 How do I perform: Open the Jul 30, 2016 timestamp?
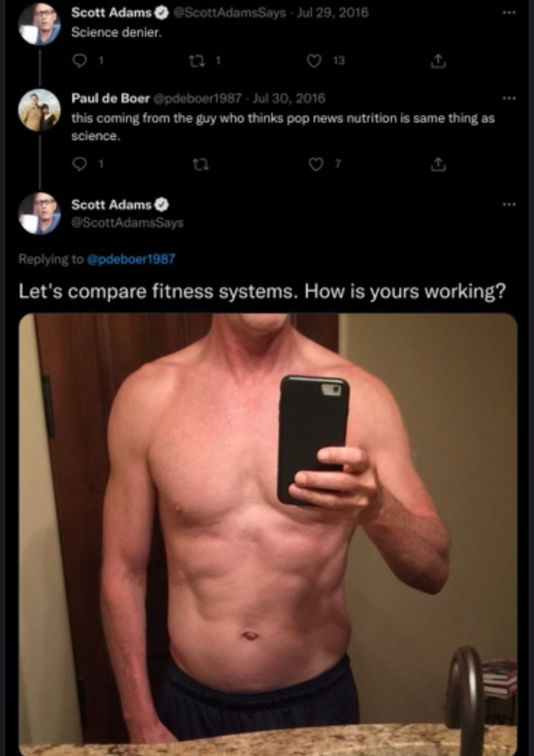click(x=289, y=98)
